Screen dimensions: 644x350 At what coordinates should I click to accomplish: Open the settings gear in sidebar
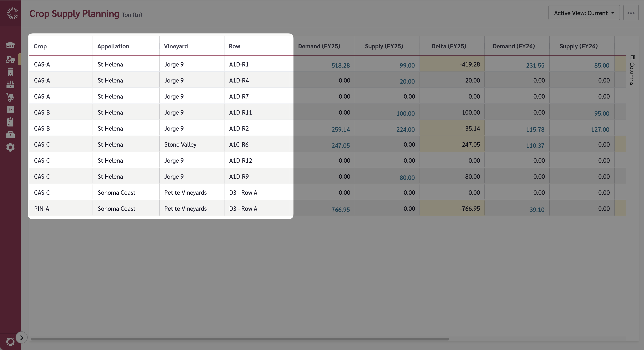pos(10,147)
